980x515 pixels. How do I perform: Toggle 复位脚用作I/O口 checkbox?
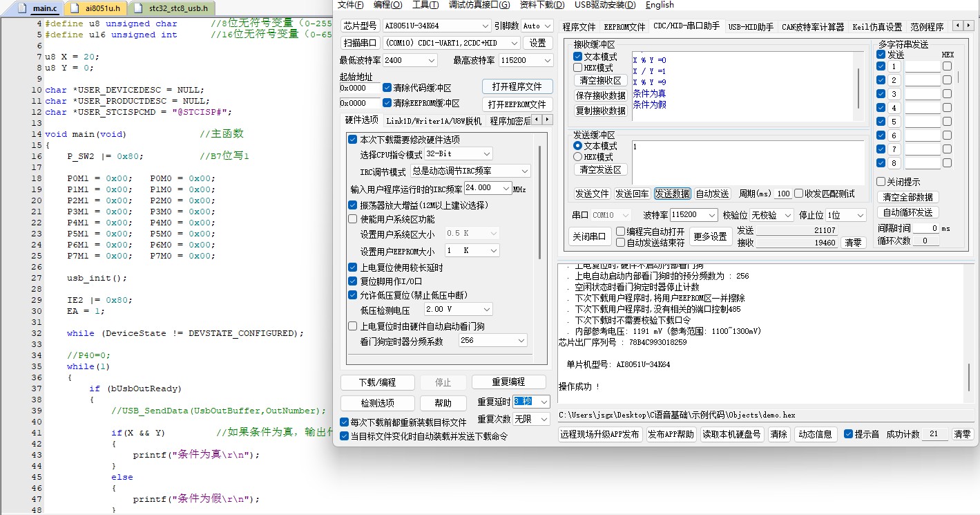[x=353, y=281]
